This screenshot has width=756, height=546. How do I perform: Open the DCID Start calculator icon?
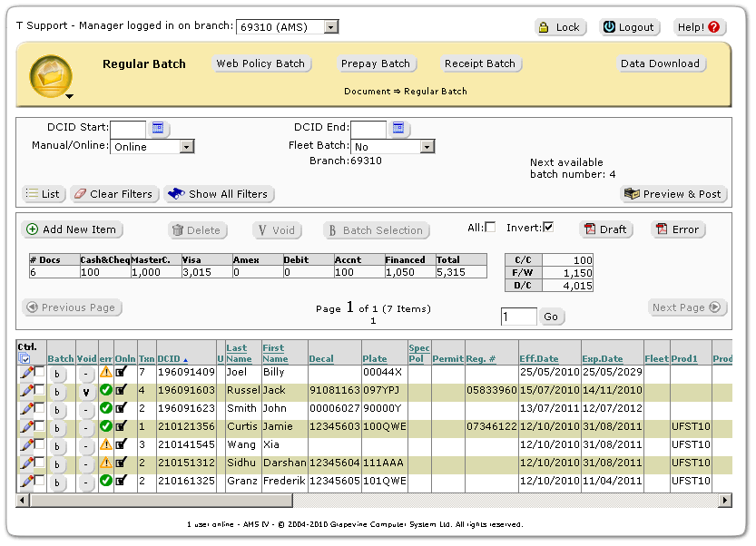158,129
